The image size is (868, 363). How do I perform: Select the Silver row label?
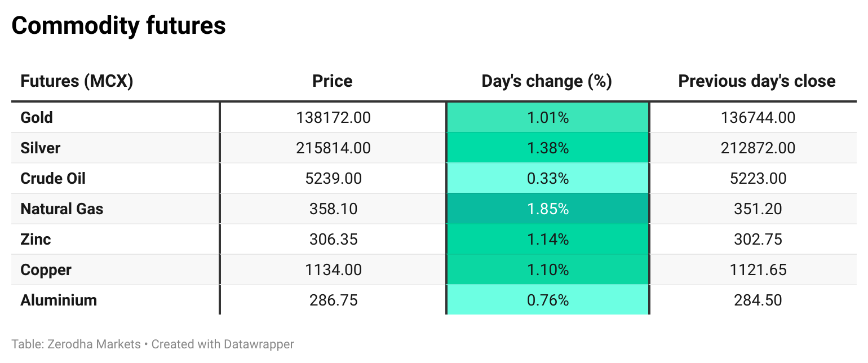(x=41, y=148)
